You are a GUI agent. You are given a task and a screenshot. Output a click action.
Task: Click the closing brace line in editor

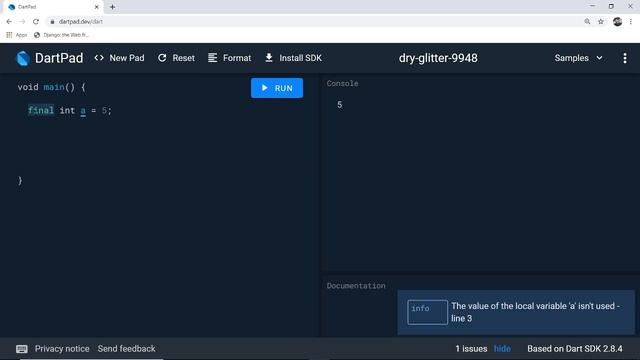tap(20, 180)
